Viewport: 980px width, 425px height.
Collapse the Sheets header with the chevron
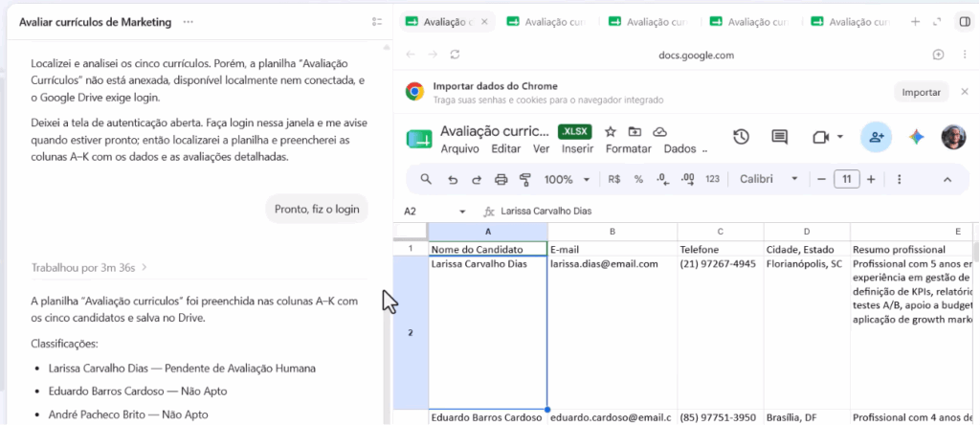point(947,179)
